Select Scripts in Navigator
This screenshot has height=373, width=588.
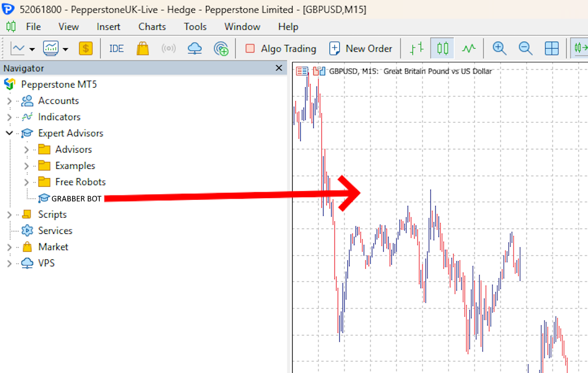(x=52, y=214)
